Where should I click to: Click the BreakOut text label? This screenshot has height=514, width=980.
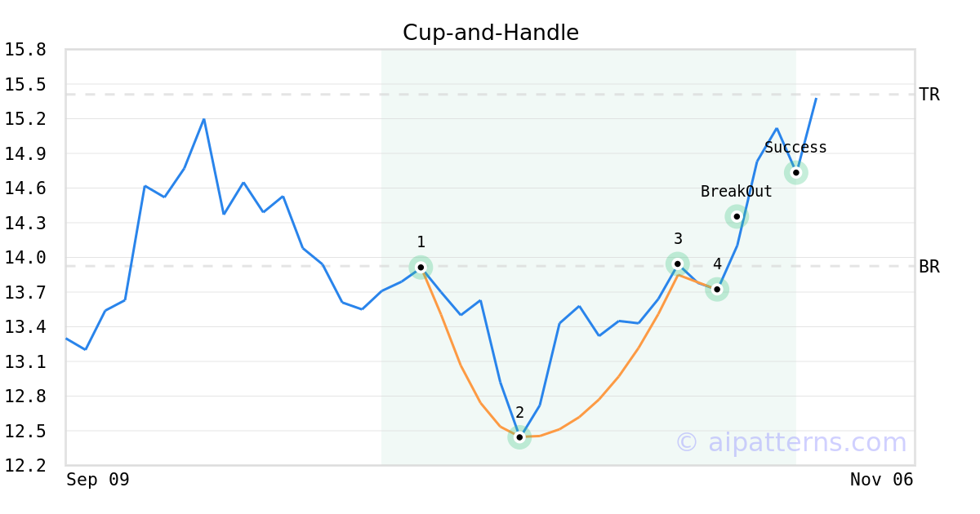point(736,192)
